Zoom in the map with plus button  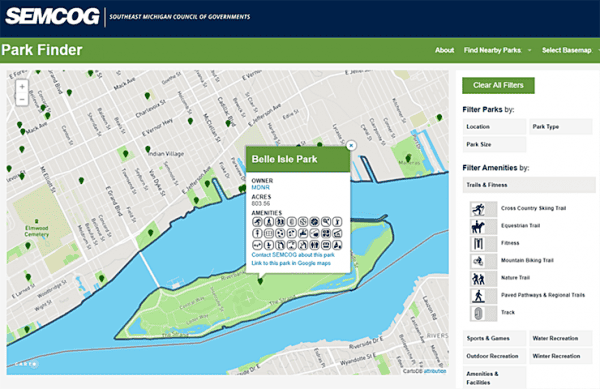(22, 87)
